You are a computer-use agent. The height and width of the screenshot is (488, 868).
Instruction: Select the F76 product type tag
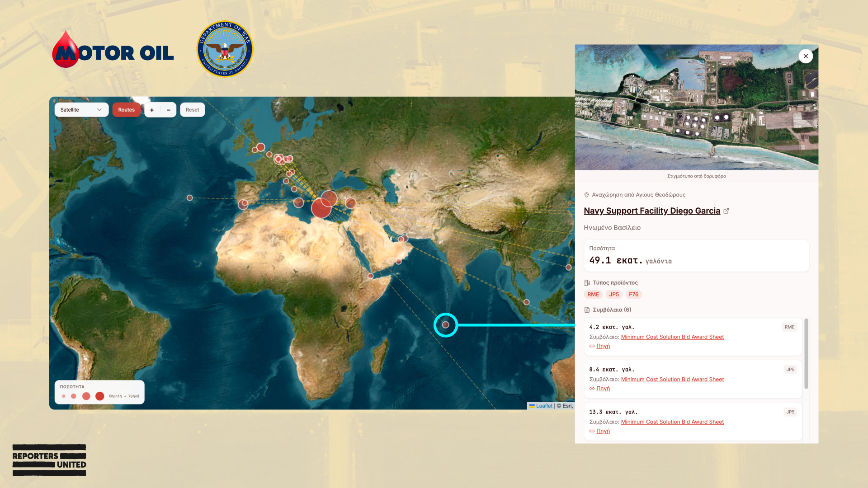[x=633, y=295]
